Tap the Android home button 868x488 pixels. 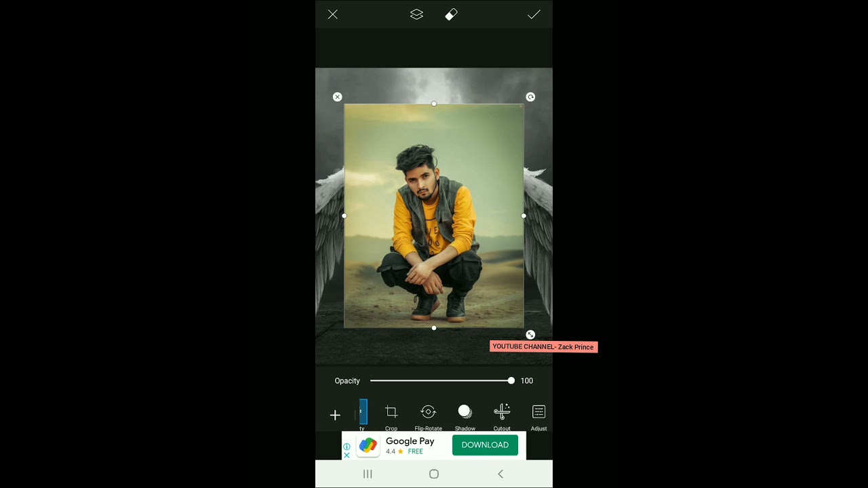[434, 474]
